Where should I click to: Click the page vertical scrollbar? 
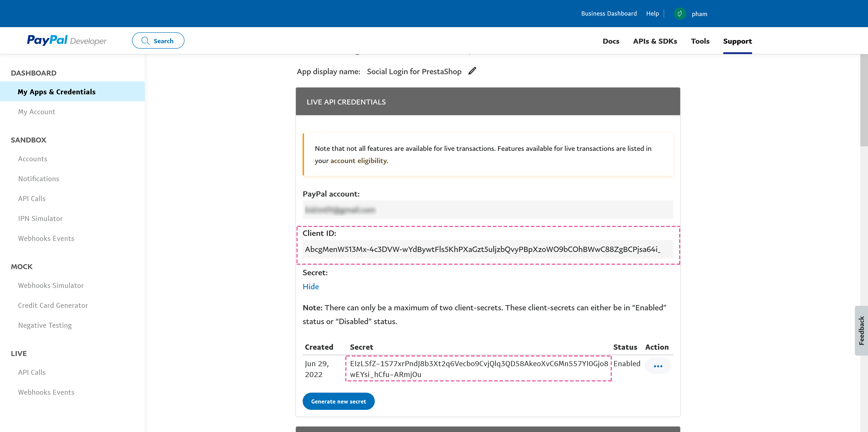click(x=864, y=100)
